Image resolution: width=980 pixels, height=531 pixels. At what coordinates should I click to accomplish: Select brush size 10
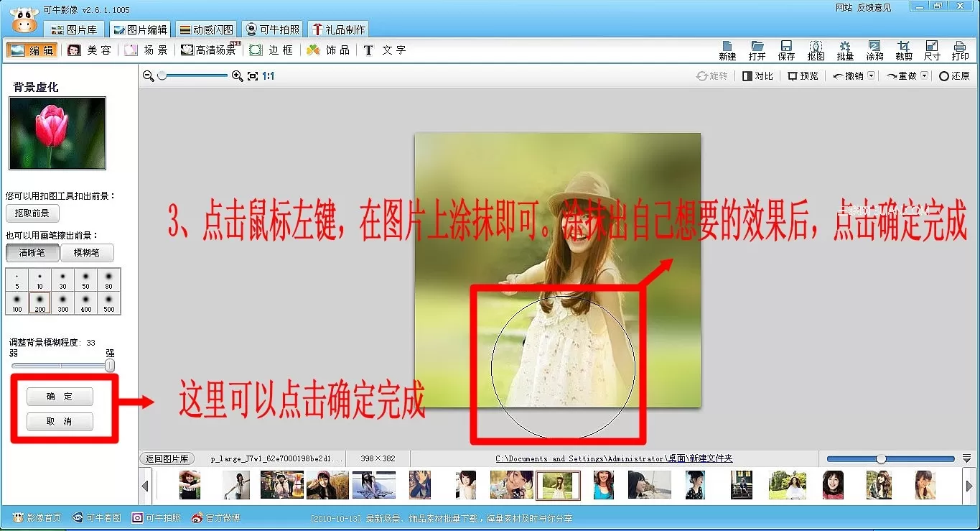pyautogui.click(x=40, y=280)
